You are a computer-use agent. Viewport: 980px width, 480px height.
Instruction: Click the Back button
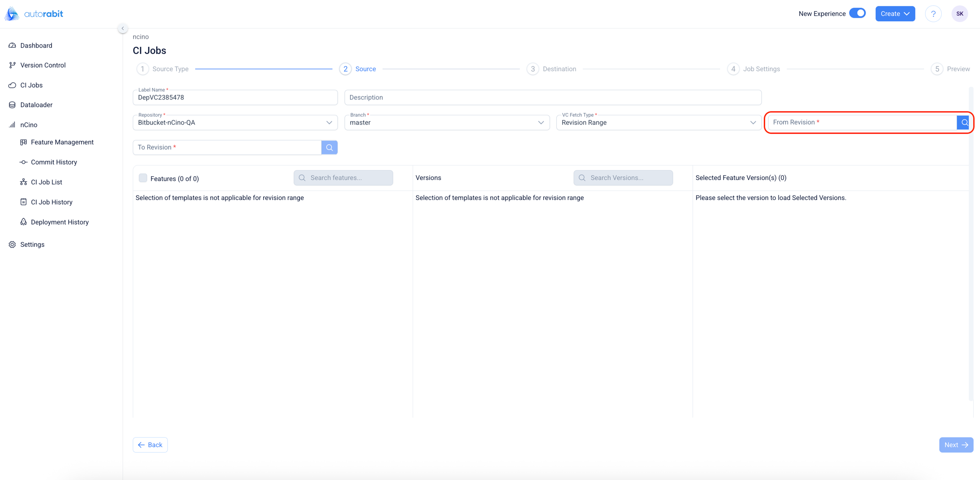click(x=150, y=445)
